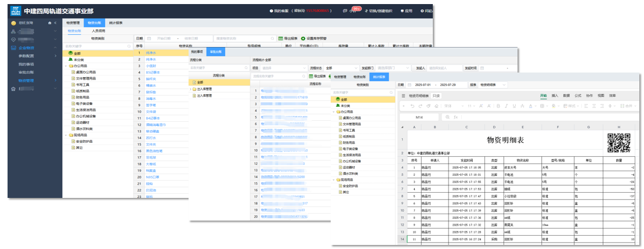Select the format painter in the spreadsheet toolbar
The height and width of the screenshot is (249, 644).
(x=428, y=106)
